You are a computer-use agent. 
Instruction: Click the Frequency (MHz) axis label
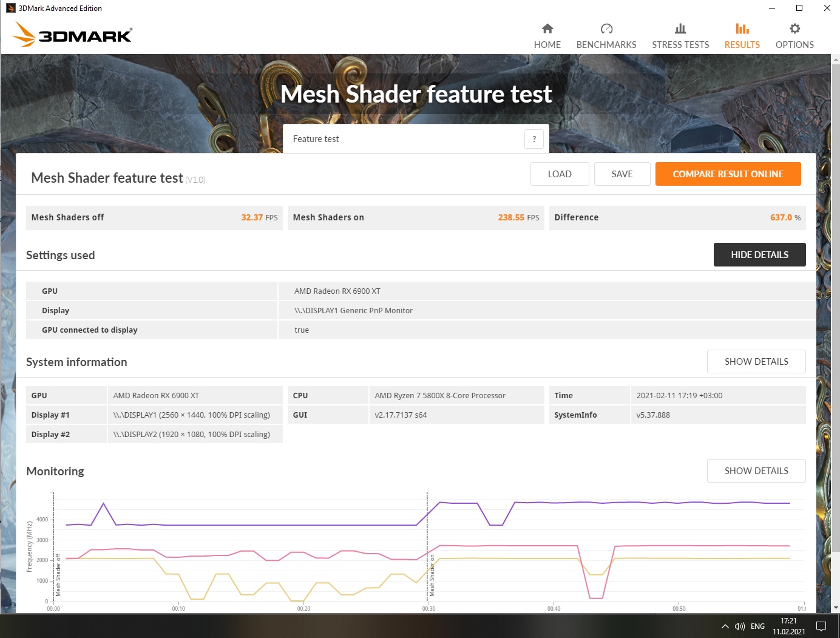click(x=29, y=547)
